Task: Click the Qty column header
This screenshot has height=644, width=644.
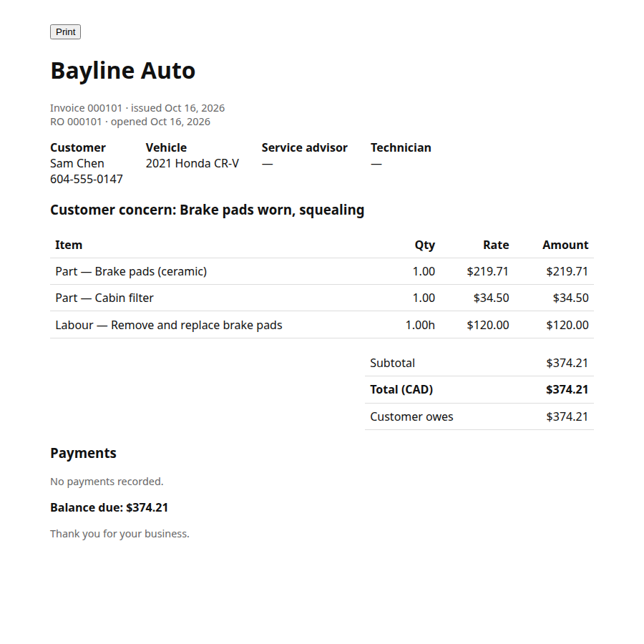Action: point(424,245)
